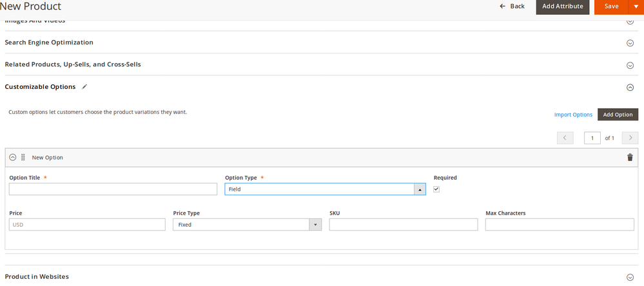Screen dimensions: 644x286
Task: Click the drag handle beside New Option
Action: coord(23,157)
